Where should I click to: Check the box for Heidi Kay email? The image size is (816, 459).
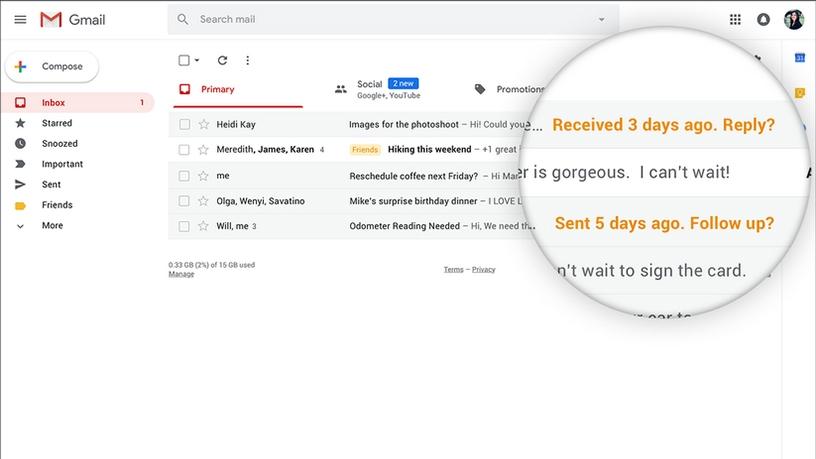(x=184, y=125)
